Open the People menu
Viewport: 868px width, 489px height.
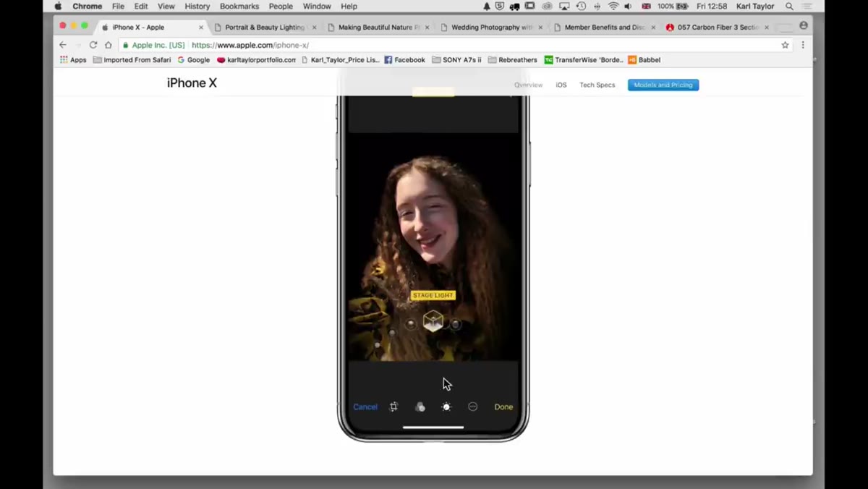[281, 7]
